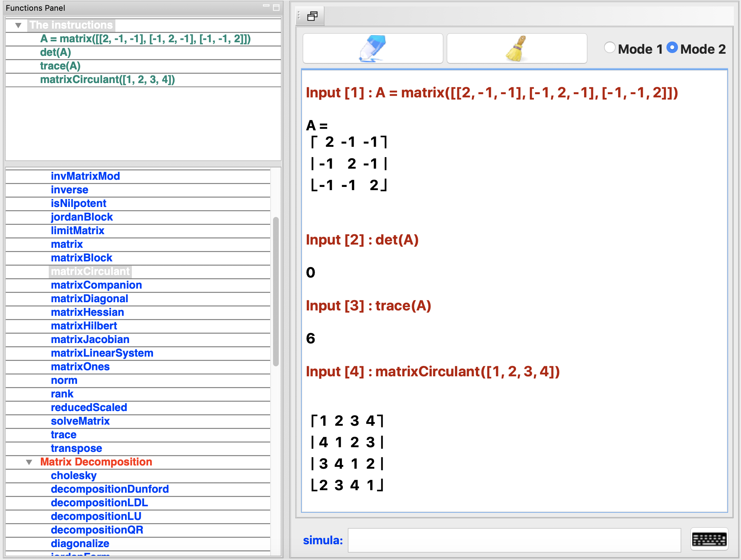
Task: Click the inverse function
Action: 70,190
